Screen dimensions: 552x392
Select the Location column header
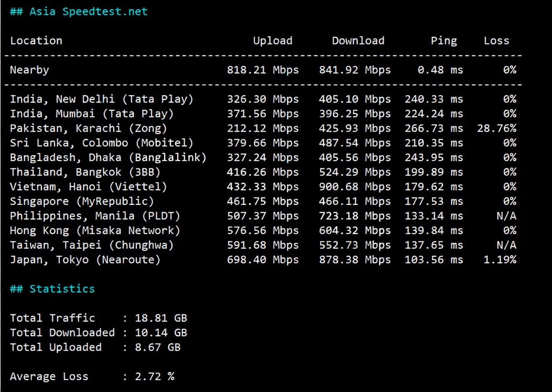36,40
